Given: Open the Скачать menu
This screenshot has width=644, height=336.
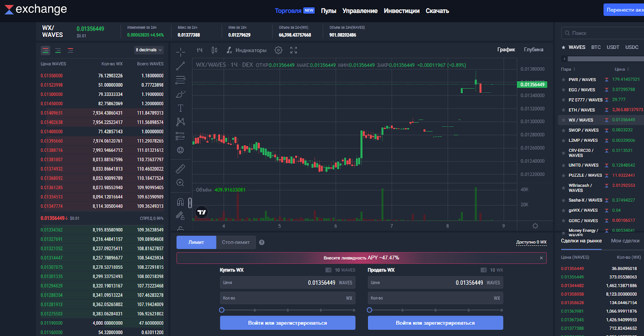Looking at the screenshot, I should 437,11.
